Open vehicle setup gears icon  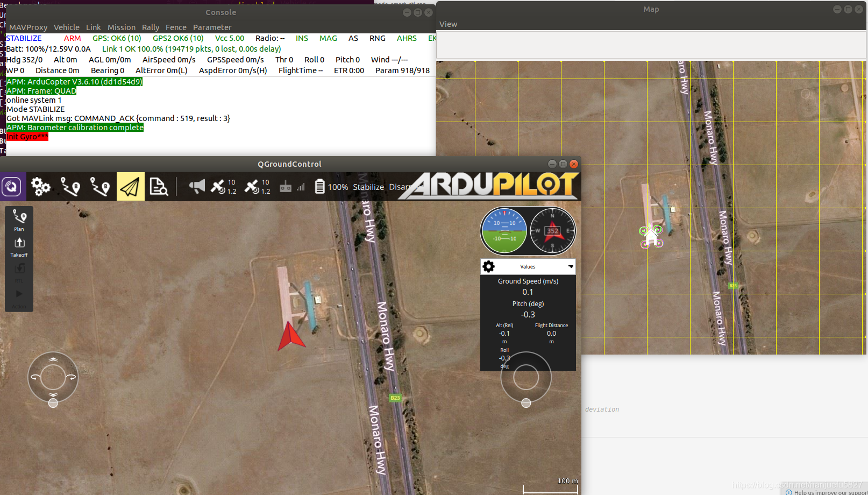[x=40, y=187]
